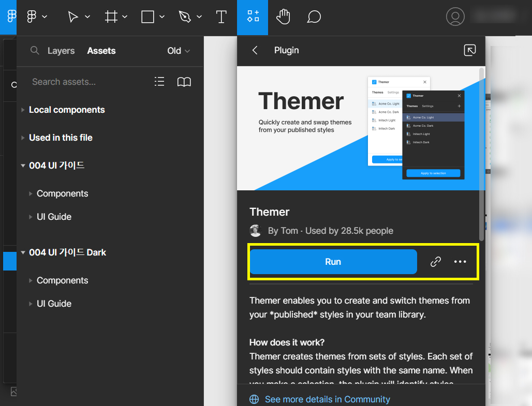Click the globe icon beside Community link
The height and width of the screenshot is (406, 532).
point(254,399)
